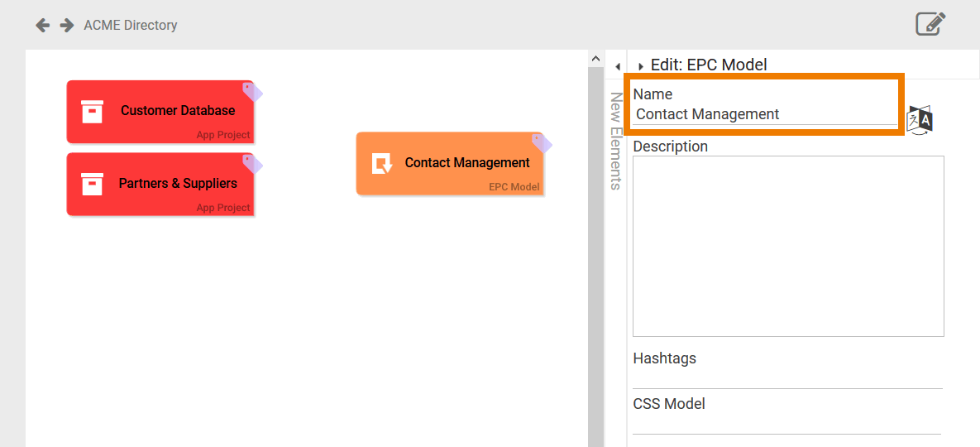
Task: Select the Customer Database card title
Action: pyautogui.click(x=178, y=110)
